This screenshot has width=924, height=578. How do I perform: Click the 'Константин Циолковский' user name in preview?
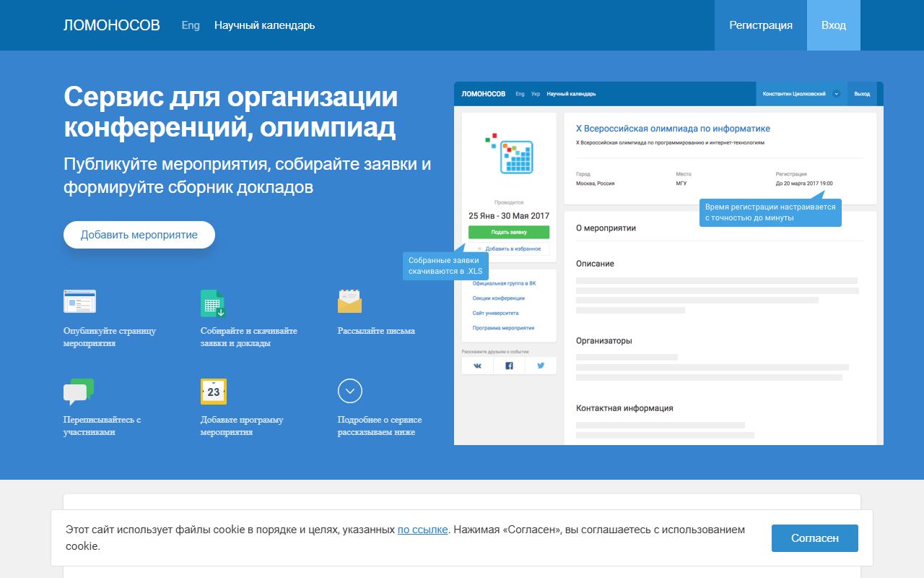pos(794,94)
